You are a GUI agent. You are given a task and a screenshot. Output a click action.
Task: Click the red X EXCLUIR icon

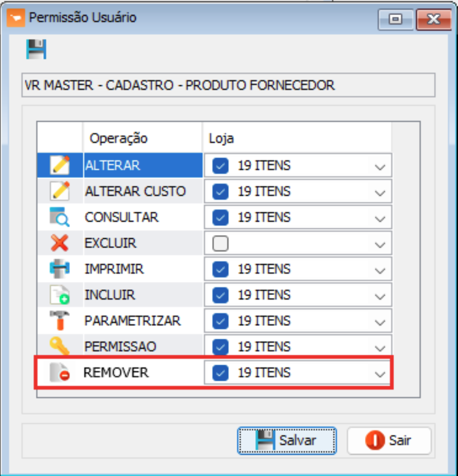[x=60, y=243]
